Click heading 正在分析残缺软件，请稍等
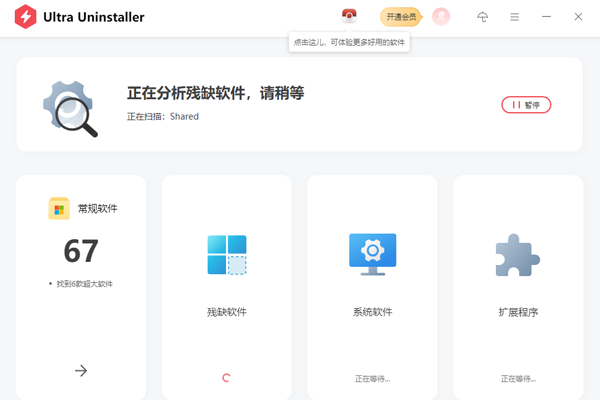 [216, 93]
